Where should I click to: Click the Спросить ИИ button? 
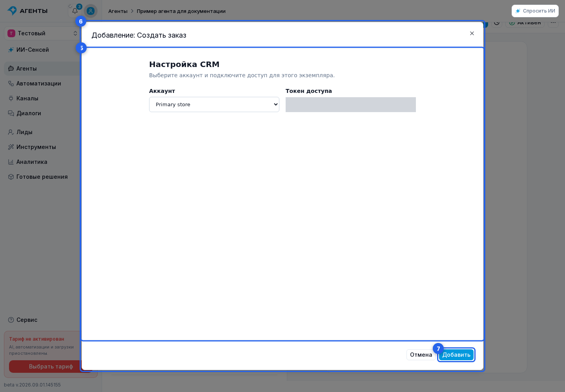tap(535, 11)
